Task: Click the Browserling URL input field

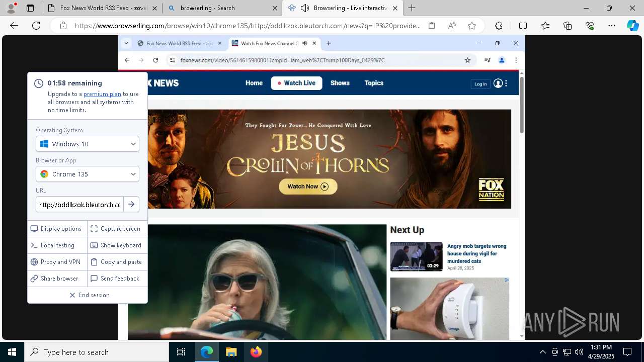Action: tap(79, 205)
